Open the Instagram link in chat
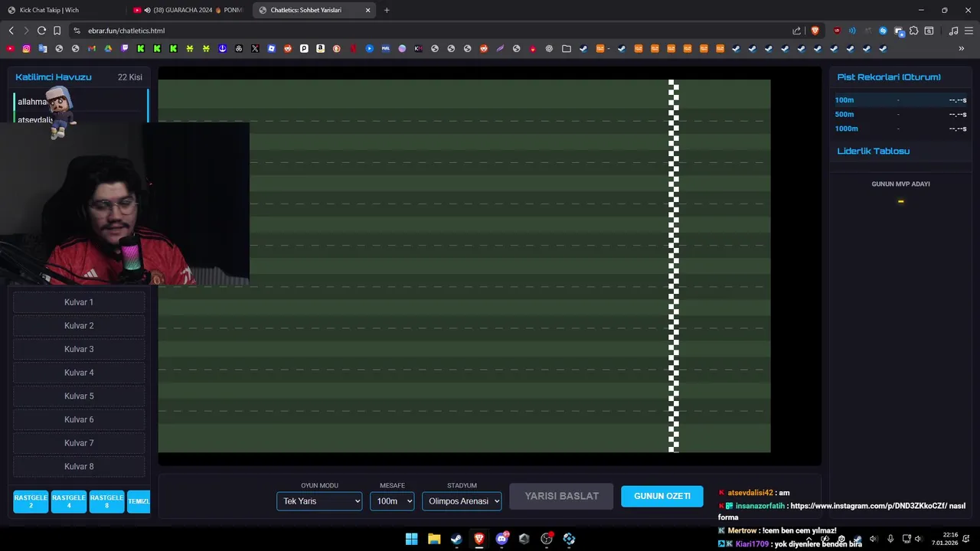980x551 pixels. point(868,506)
